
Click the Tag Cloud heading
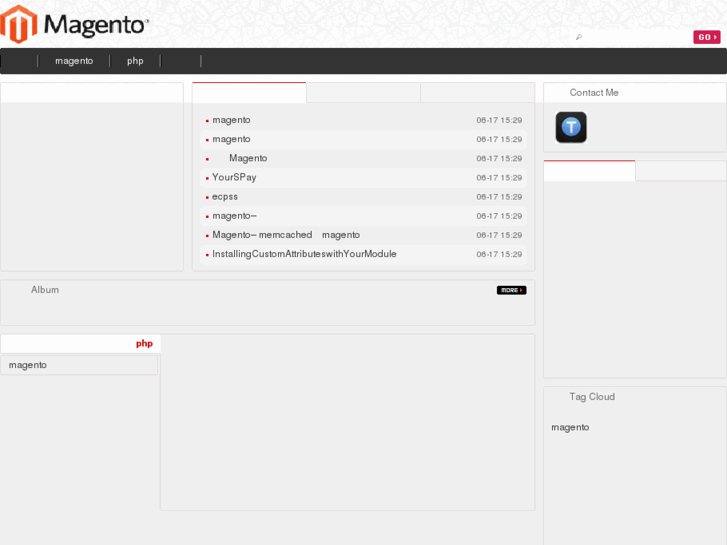pos(592,397)
